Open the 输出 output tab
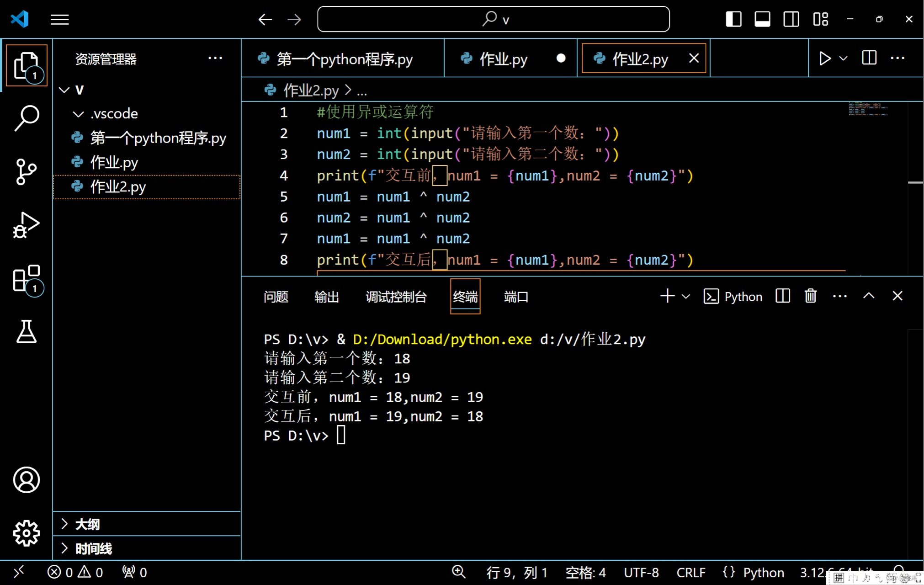 pos(327,297)
